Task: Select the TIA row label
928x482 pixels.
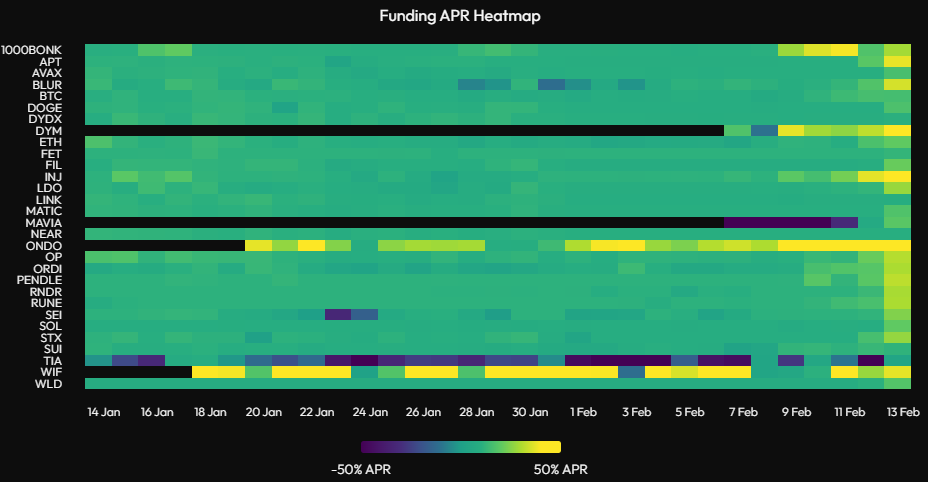Action: click(x=52, y=361)
